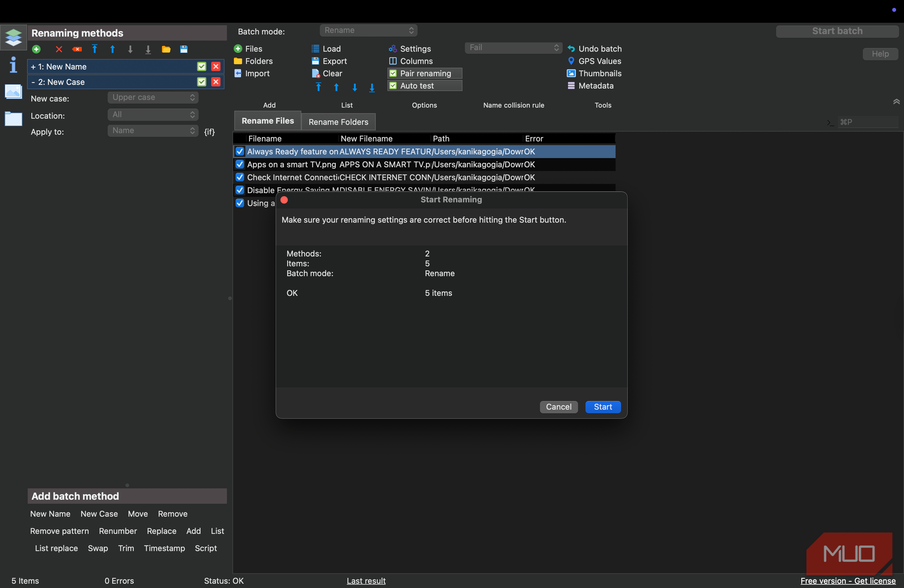Move method to top arrow icon
Image resolution: width=904 pixels, height=588 pixels.
coord(95,49)
